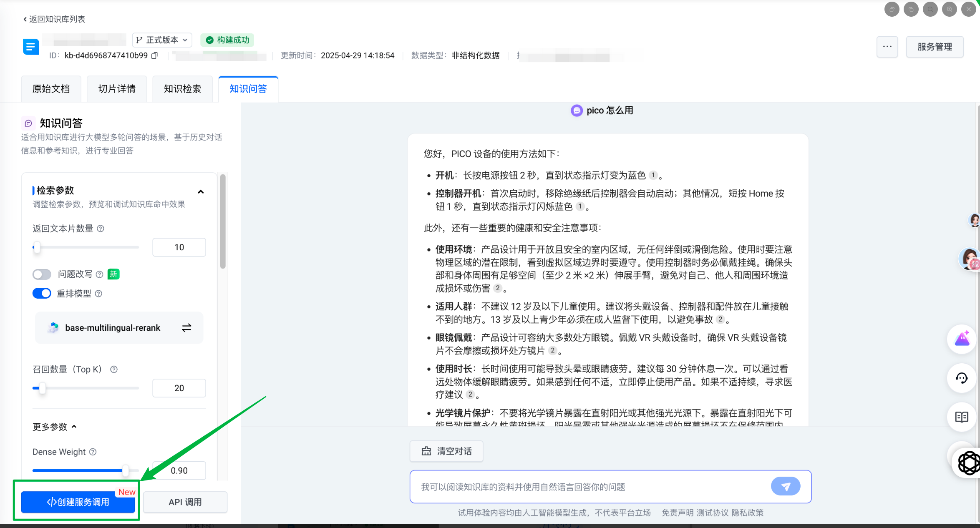Click help icon next to 重排模型
Image resolution: width=980 pixels, height=528 pixels.
[x=98, y=294]
